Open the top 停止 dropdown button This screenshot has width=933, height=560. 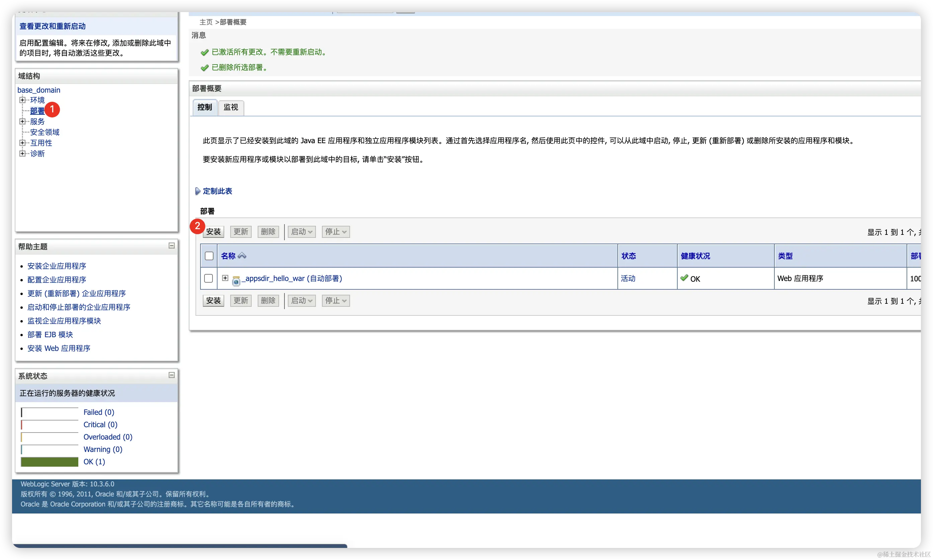(x=335, y=232)
